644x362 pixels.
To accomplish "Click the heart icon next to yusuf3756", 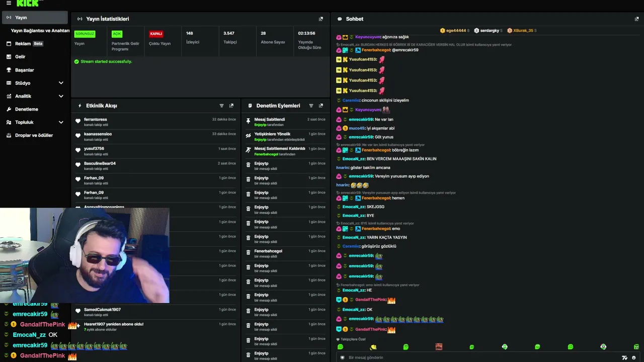I will coord(78,150).
